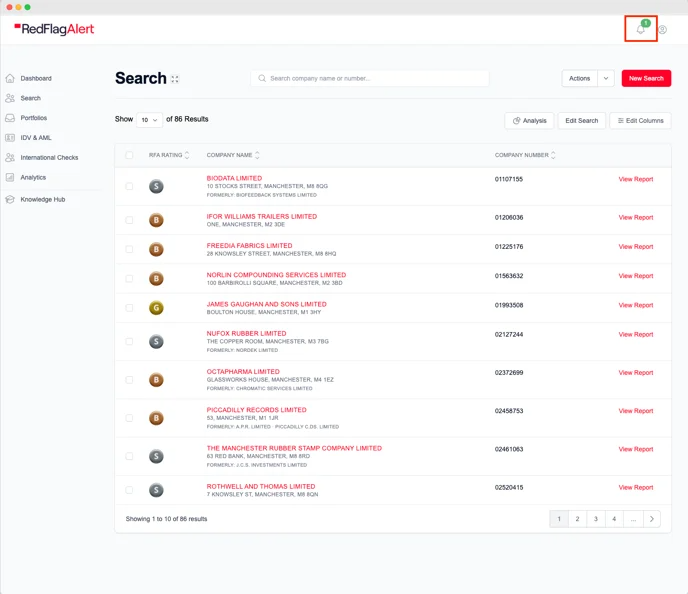Sort by Company Name column

click(233, 155)
